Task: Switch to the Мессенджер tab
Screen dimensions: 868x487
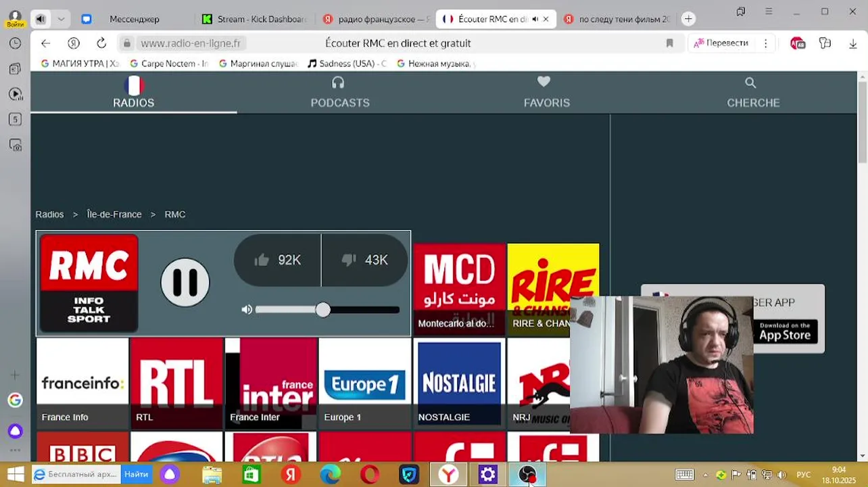Action: (135, 19)
